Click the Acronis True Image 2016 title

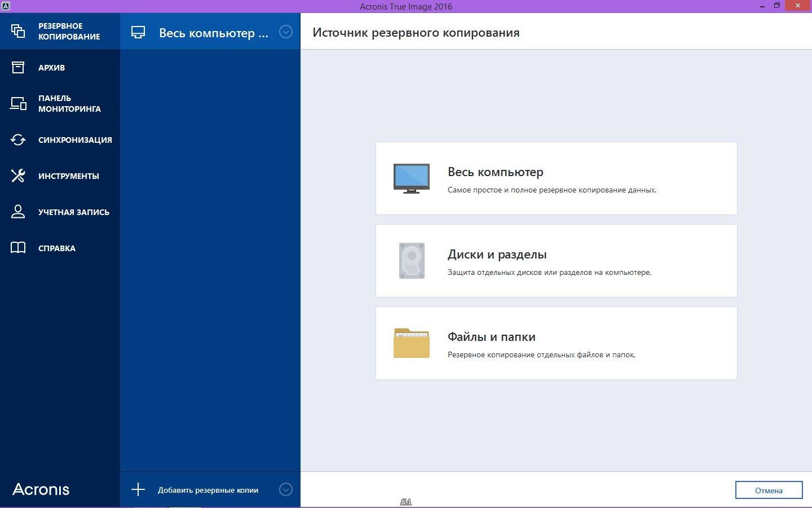[x=406, y=6]
